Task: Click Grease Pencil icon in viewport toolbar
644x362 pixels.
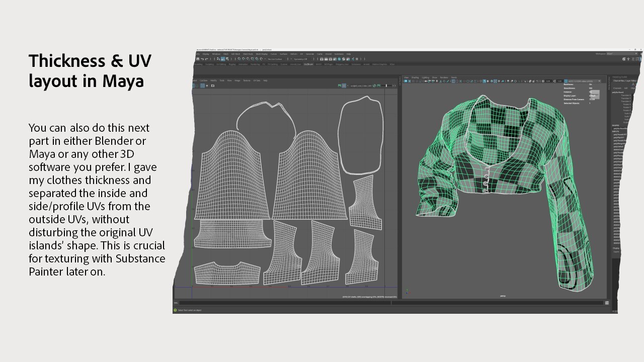Action: click(447, 81)
